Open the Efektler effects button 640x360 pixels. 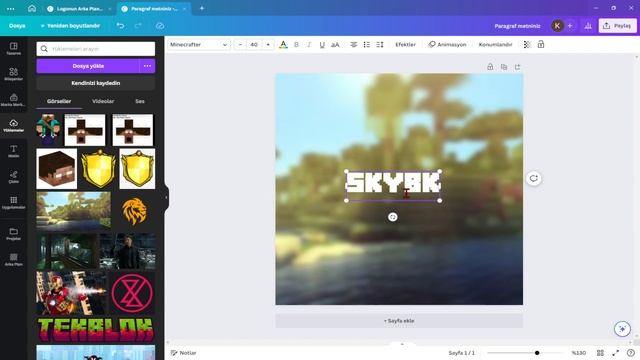tap(405, 44)
